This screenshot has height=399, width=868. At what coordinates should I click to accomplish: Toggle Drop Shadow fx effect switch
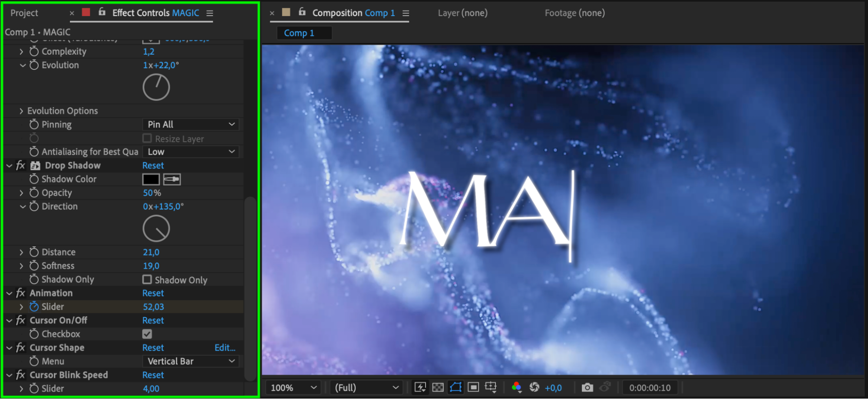[x=20, y=166]
